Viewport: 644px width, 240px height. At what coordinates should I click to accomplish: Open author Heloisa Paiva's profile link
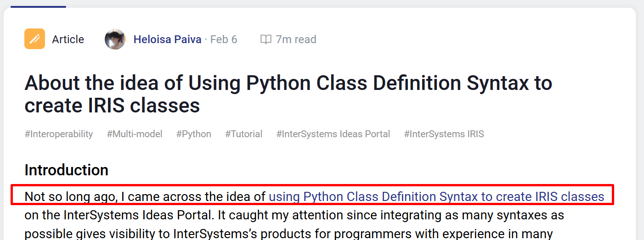167,39
